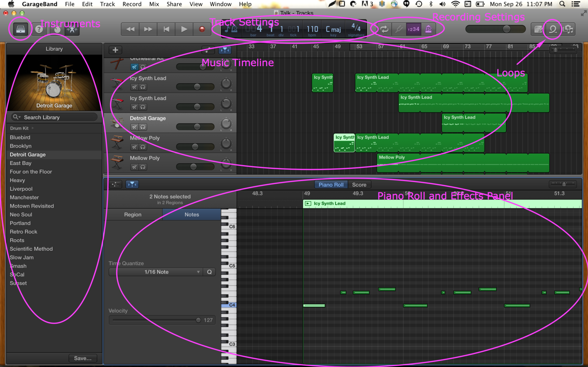The width and height of the screenshot is (588, 367).
Task: Open the LCD display mode note icon
Action: coord(231,29)
